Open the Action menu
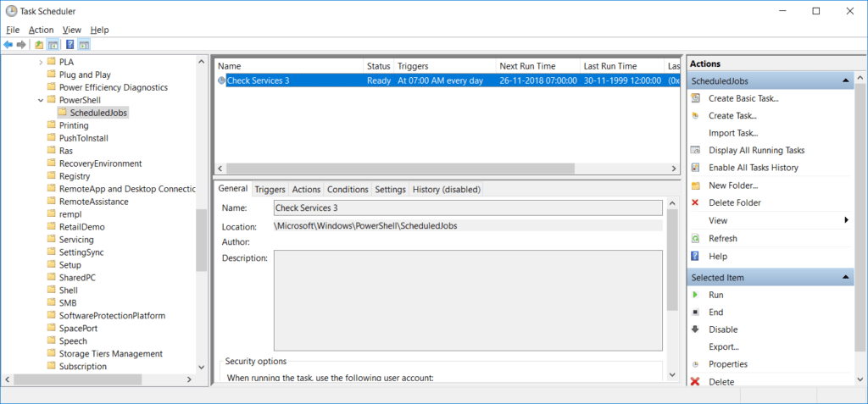This screenshot has height=404, width=868. [x=41, y=30]
